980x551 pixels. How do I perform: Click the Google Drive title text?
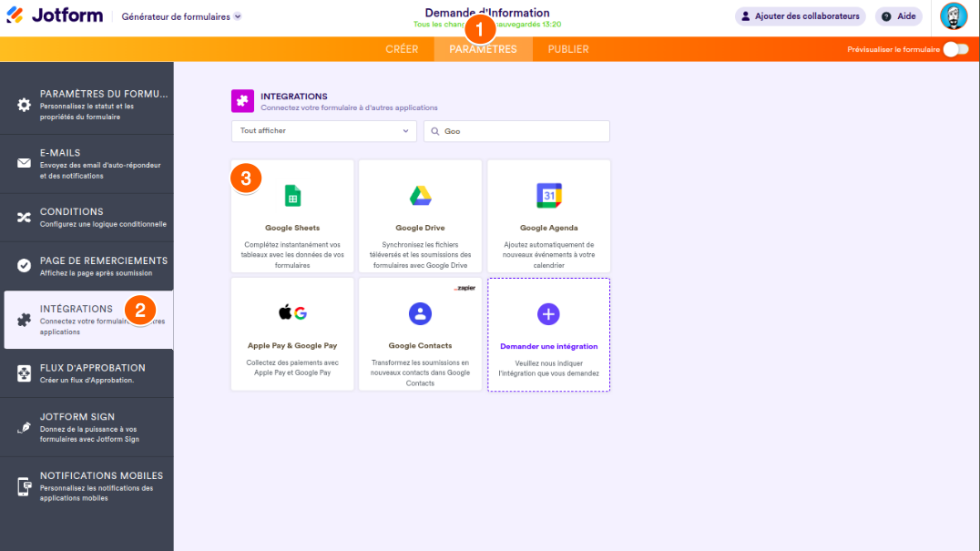[x=420, y=228]
